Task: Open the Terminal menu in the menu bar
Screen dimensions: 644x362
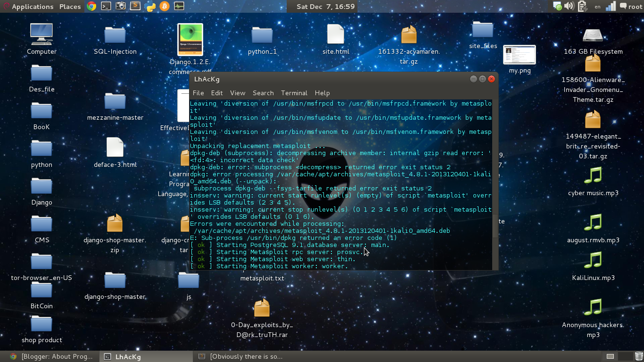Action: tap(294, 93)
